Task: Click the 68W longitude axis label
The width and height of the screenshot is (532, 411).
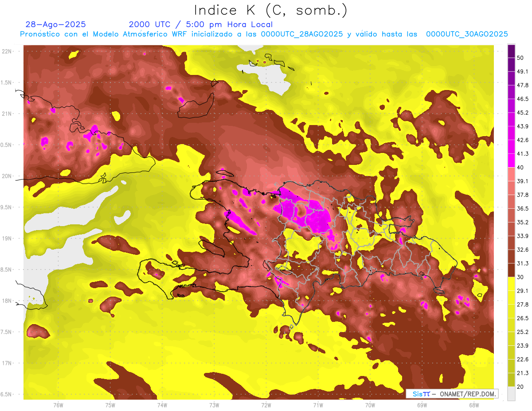Action: coord(473,405)
